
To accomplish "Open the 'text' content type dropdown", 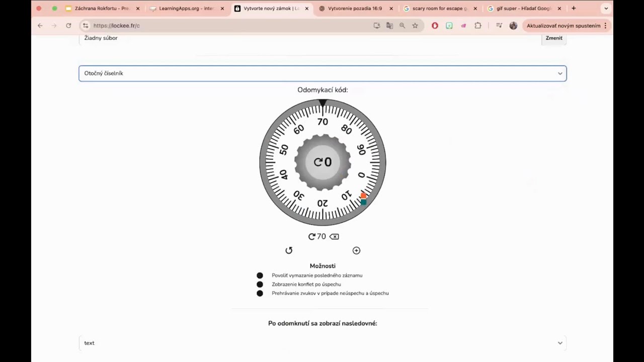I will click(323, 343).
